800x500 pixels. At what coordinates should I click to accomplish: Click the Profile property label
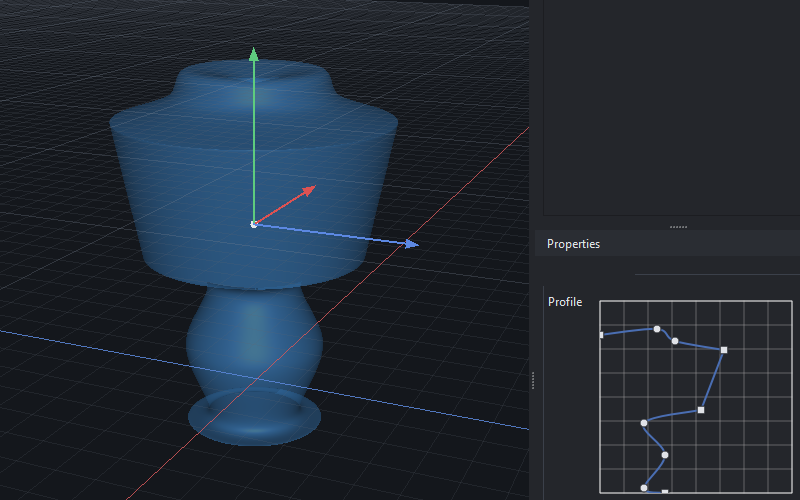coord(565,302)
